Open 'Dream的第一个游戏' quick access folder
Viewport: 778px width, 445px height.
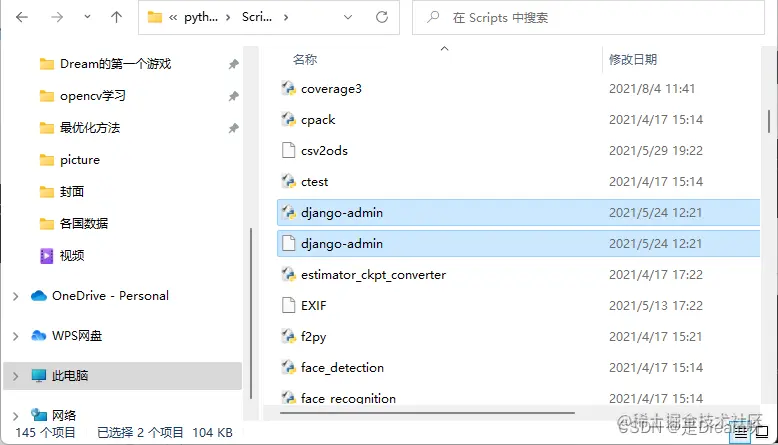point(115,64)
